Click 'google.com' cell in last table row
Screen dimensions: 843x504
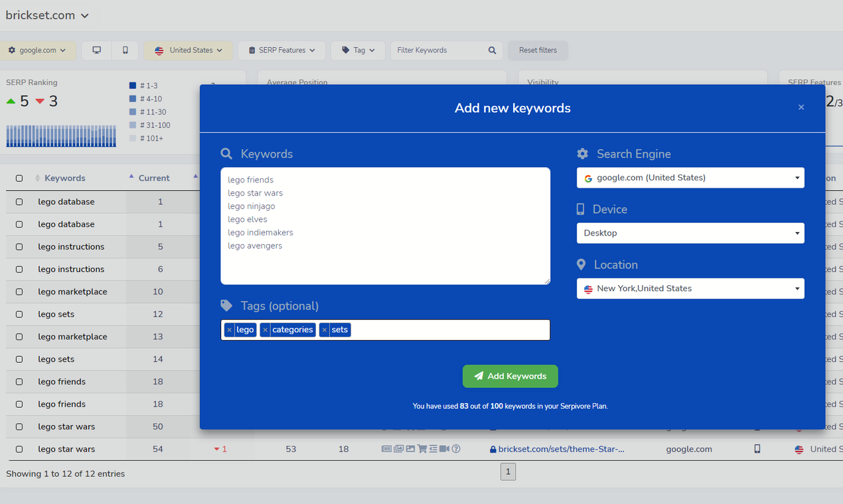[689, 449]
